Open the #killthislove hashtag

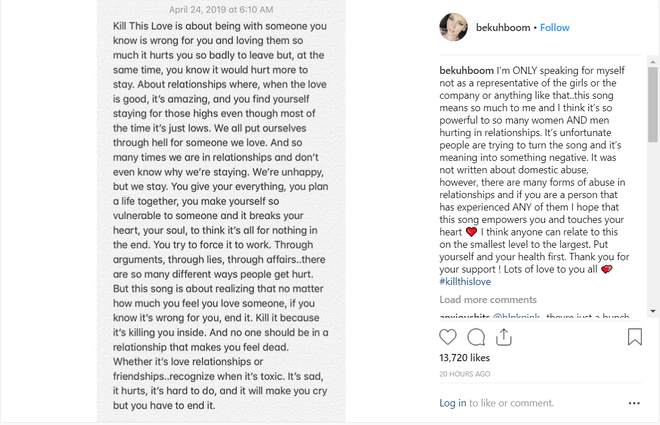click(x=465, y=282)
